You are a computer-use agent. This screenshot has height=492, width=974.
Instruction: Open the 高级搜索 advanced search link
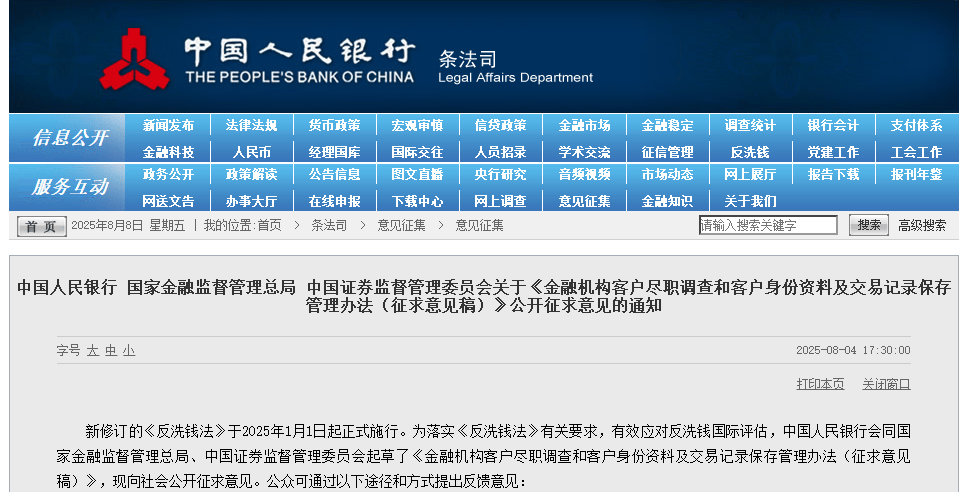click(x=922, y=225)
